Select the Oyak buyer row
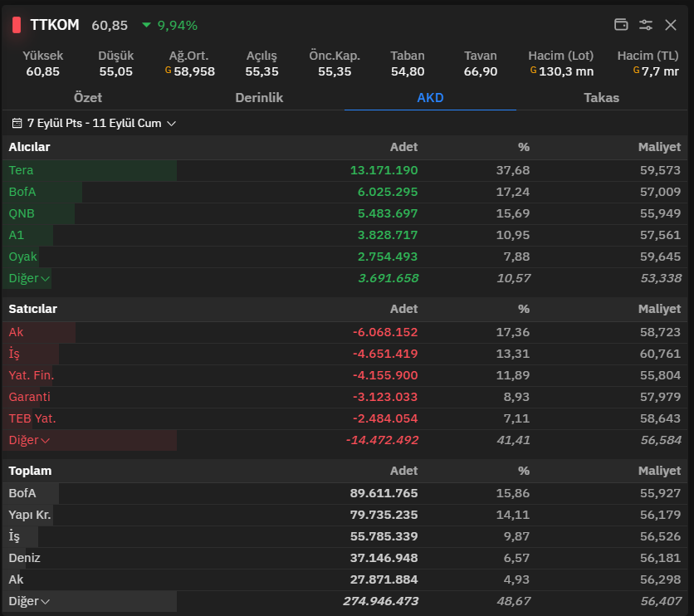 coord(345,257)
